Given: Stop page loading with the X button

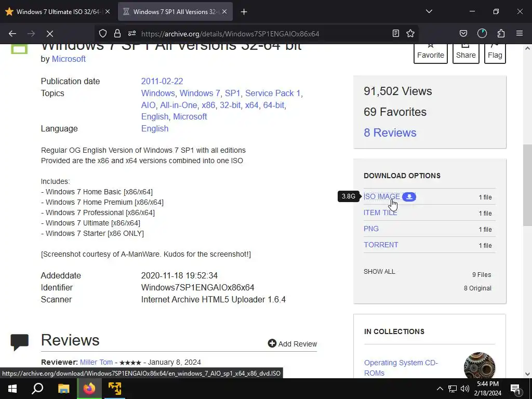Looking at the screenshot, I should [x=49, y=34].
